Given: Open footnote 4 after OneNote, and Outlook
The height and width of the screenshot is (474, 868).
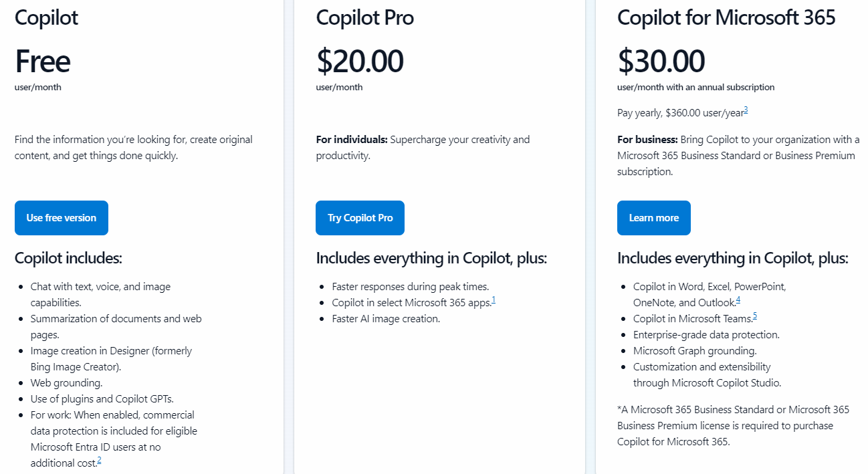Looking at the screenshot, I should coord(738,300).
